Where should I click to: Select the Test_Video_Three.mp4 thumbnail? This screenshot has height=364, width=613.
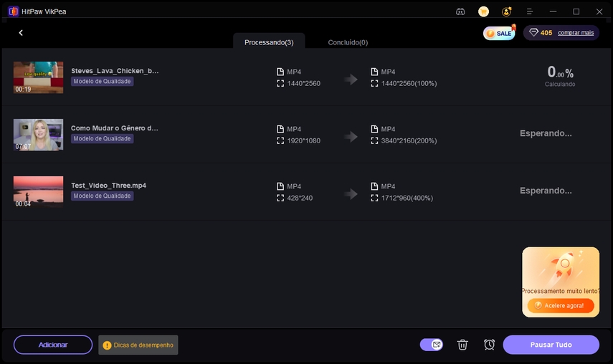[x=38, y=191]
